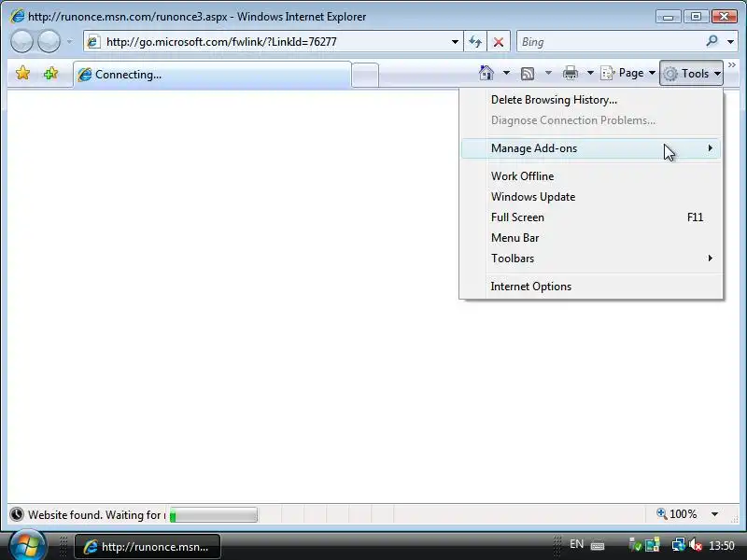Viewport: 747px width, 560px height.
Task: Click the 100% zoom level button
Action: click(676, 514)
